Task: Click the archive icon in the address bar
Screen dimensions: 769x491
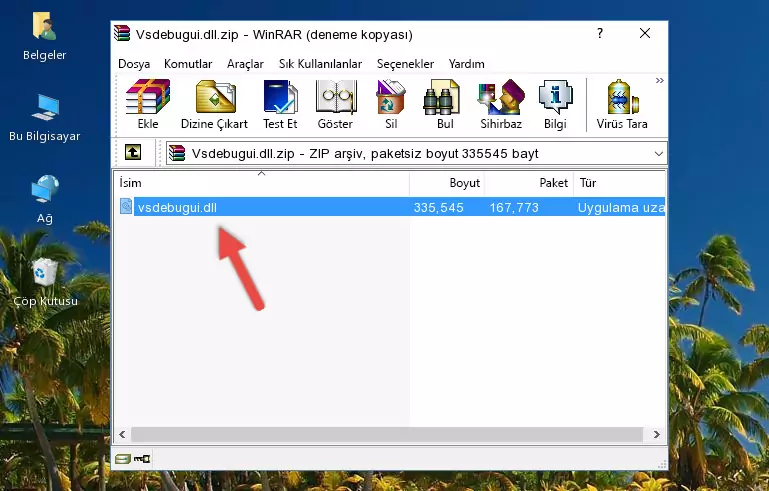Action: coord(177,153)
